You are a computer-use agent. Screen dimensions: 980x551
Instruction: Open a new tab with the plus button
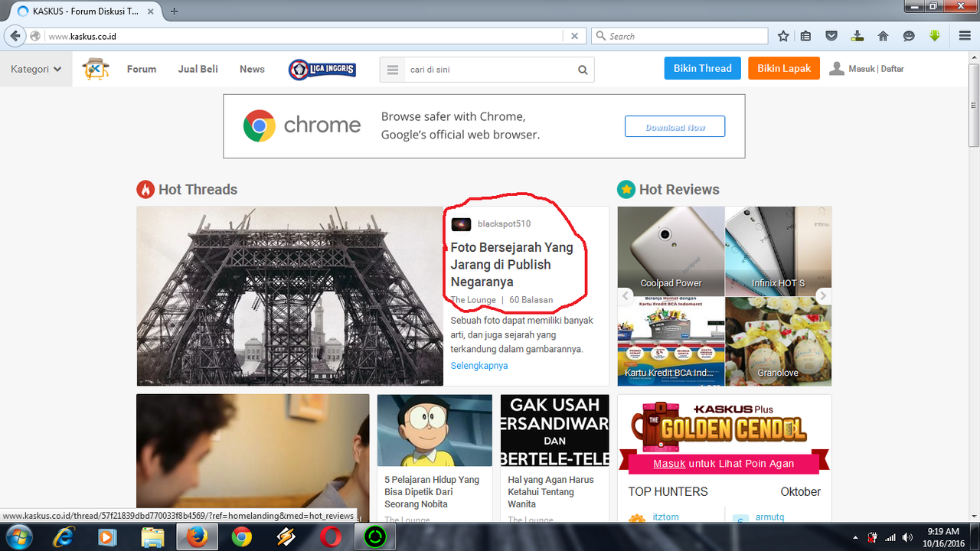(175, 11)
